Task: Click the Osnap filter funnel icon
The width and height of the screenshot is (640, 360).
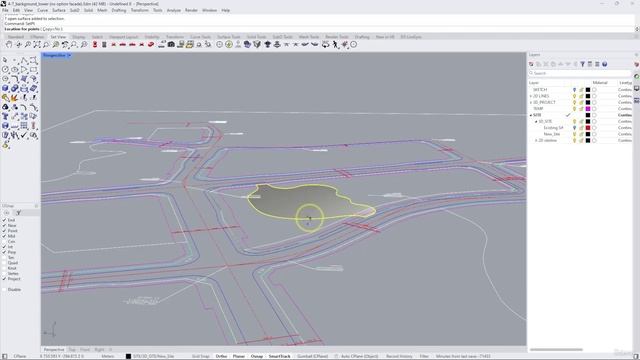Action: [x=18, y=213]
